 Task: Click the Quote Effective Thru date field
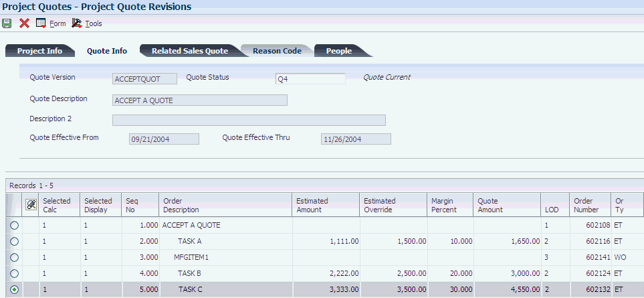pos(356,139)
